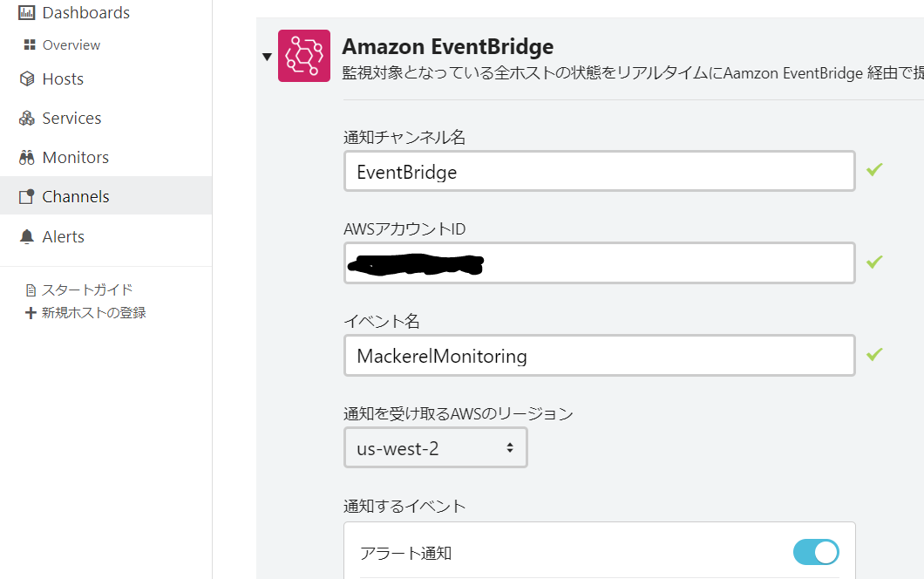Screen dimensions: 924x579
Task: Open the Hosts menu item
Action: pos(63,79)
